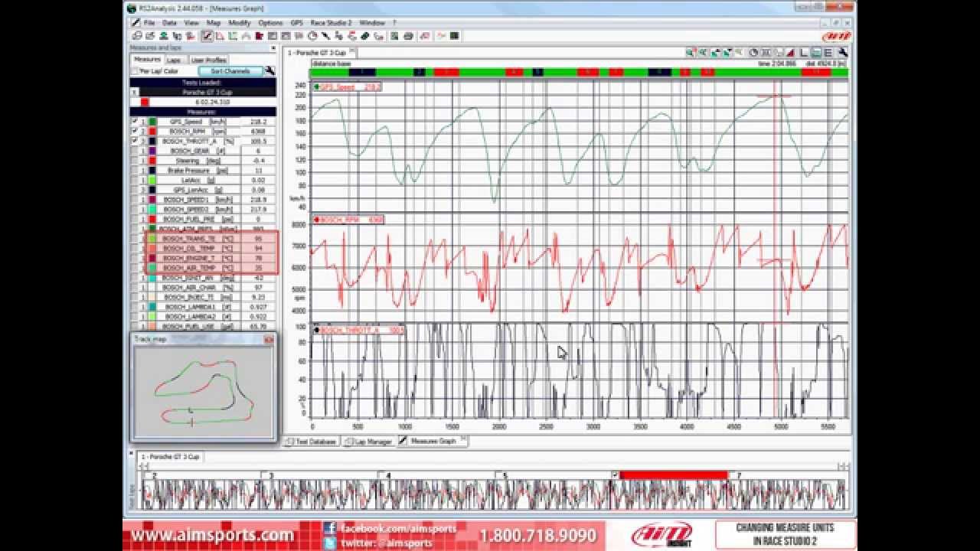980x551 pixels.
Task: Uncheck the GPS_Speed channel checkbox
Action: [x=135, y=122]
